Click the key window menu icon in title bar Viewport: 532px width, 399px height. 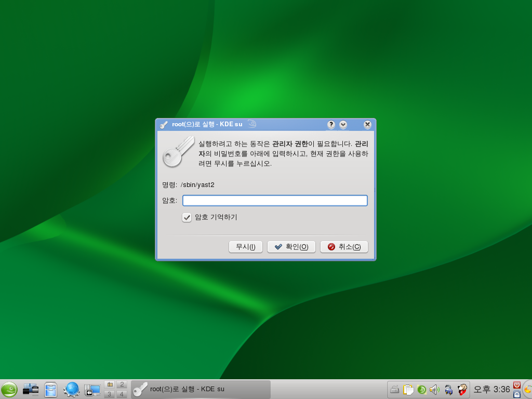coord(164,125)
